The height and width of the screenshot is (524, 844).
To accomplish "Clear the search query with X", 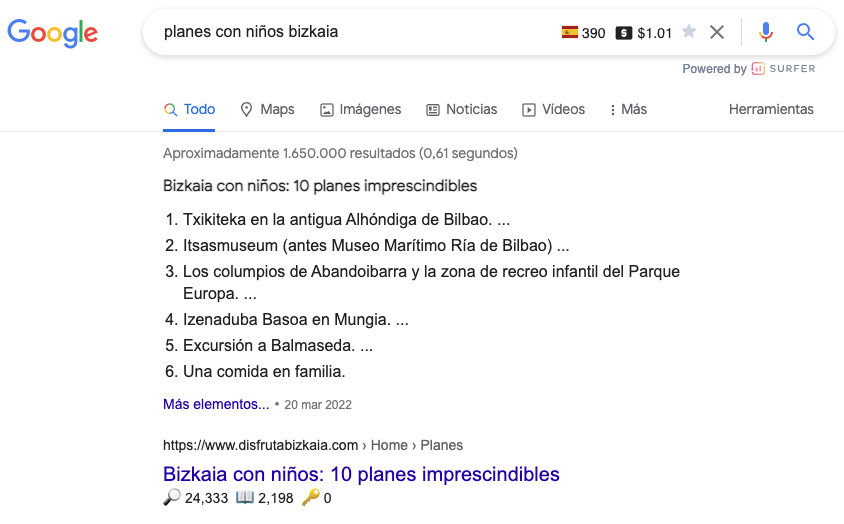I will 717,32.
